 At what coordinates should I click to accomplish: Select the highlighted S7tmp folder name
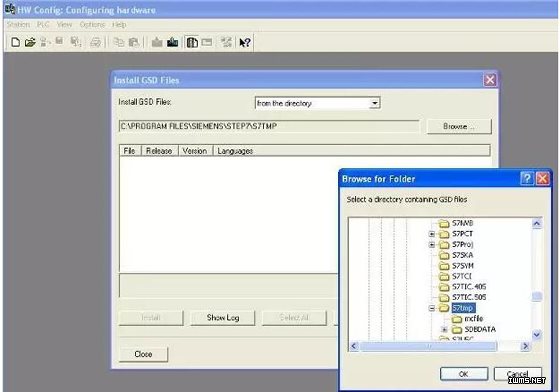pos(463,308)
